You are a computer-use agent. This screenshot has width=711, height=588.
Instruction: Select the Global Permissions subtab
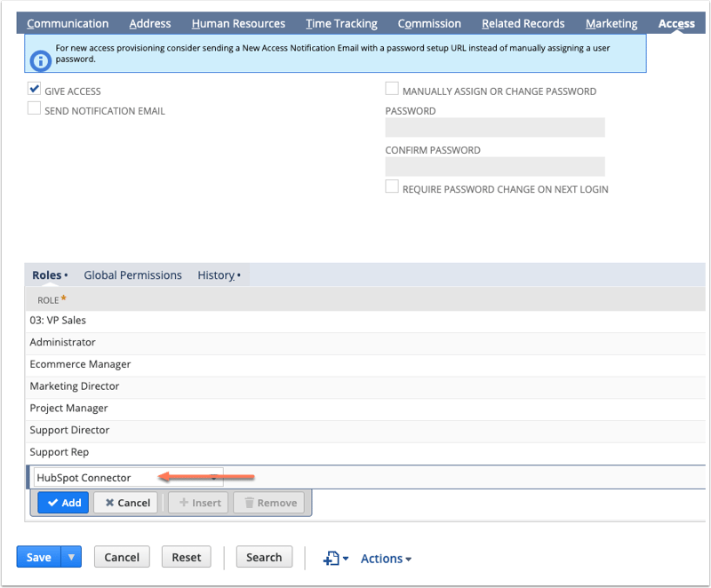pos(132,275)
